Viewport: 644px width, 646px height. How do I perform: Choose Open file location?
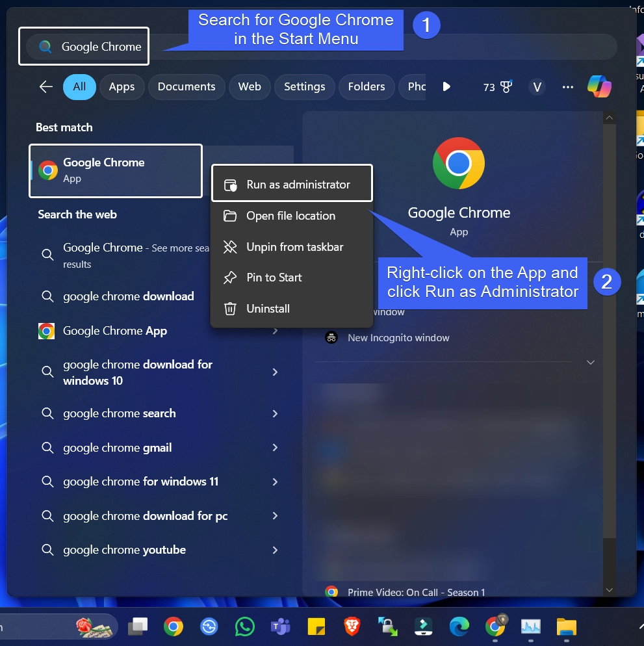292,216
